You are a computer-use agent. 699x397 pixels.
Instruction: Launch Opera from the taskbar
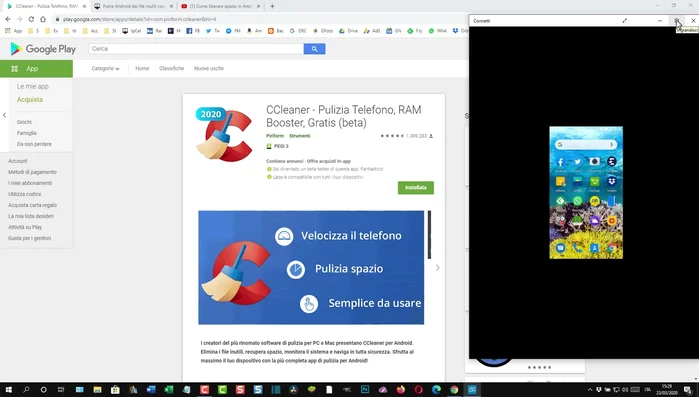coord(418,389)
